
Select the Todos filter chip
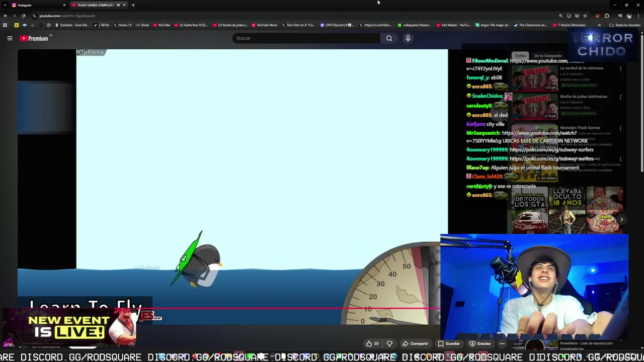[520, 56]
